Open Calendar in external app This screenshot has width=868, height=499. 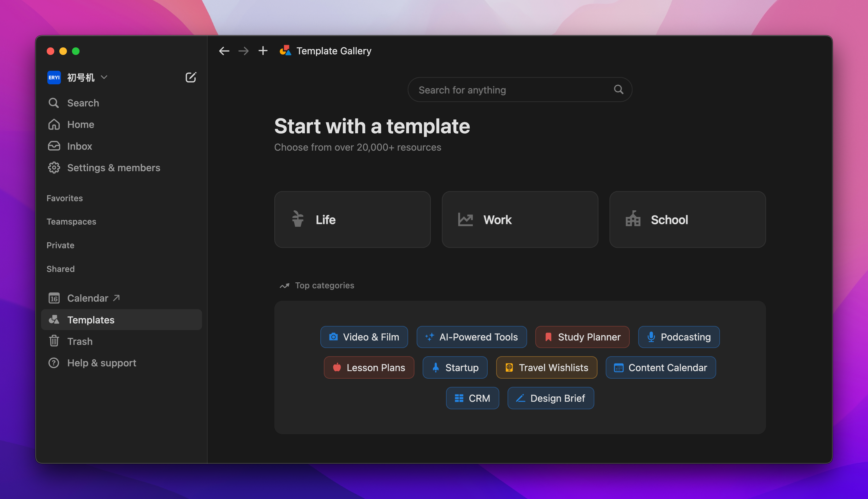point(88,298)
